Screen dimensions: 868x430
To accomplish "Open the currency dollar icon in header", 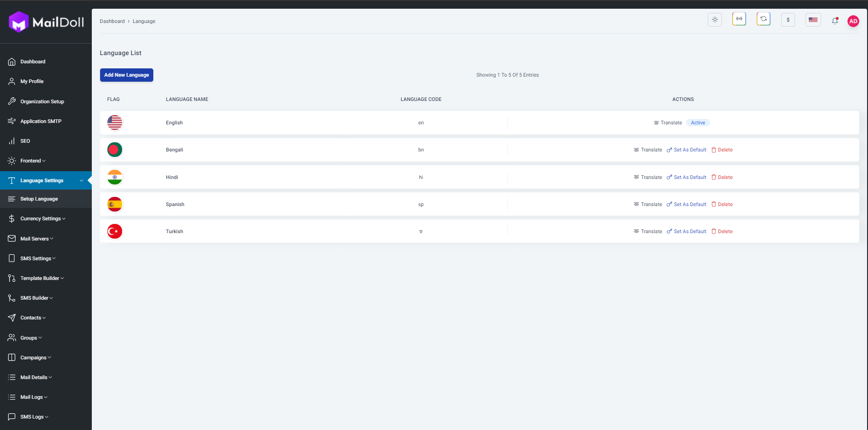I will click(788, 20).
